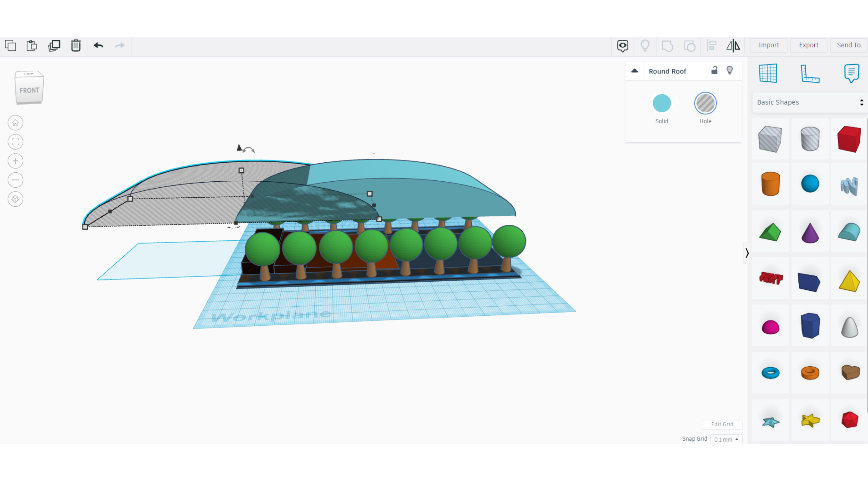Image resolution: width=868 pixels, height=488 pixels.
Task: Choose the Solid color swatch
Action: coord(662,103)
